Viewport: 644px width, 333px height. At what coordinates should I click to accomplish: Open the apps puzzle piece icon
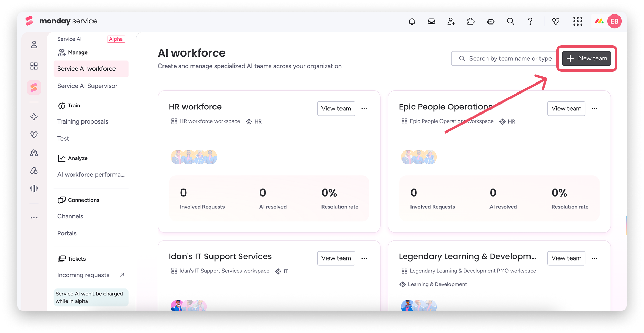471,21
